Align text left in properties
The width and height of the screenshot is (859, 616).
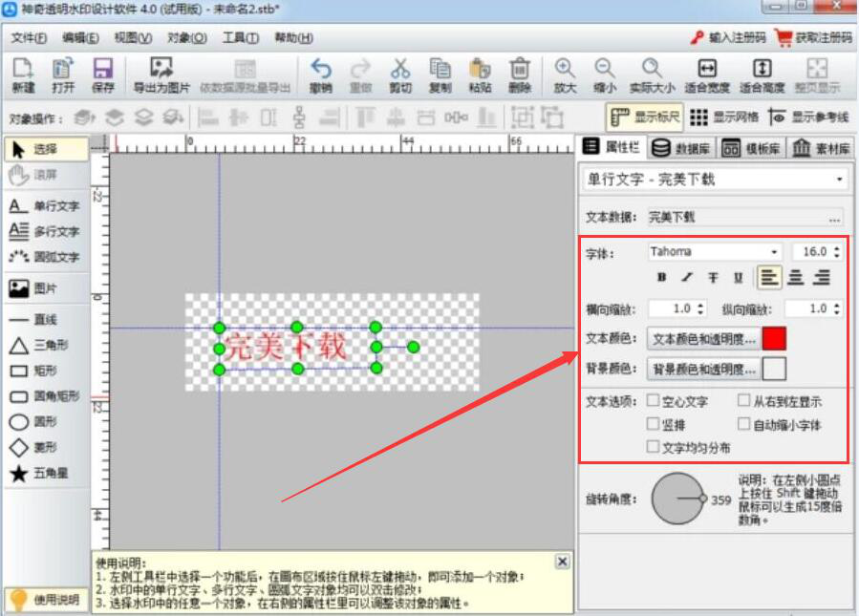coord(769,278)
